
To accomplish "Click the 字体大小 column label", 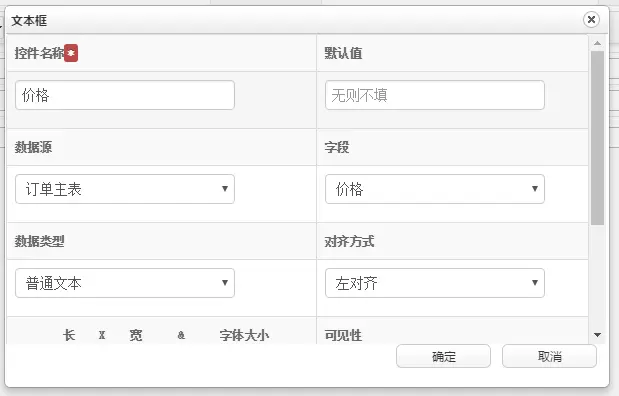I will click(x=244, y=335).
